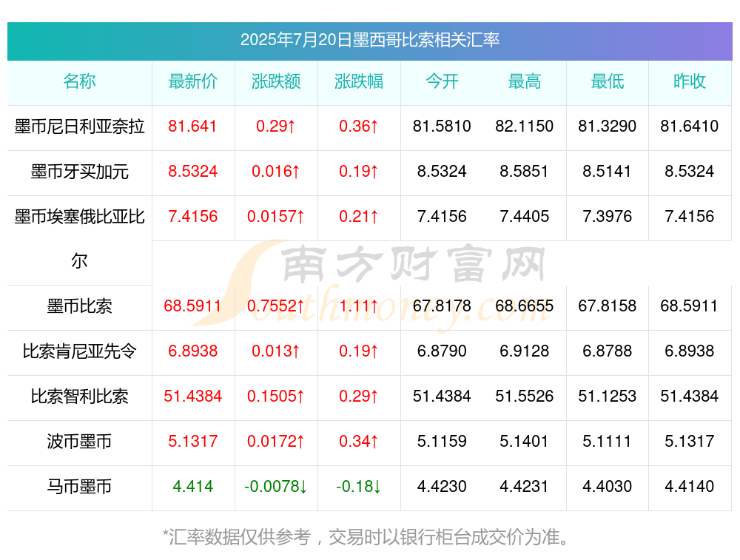
Task: Click opening value 67.8178
Action: click(x=442, y=306)
